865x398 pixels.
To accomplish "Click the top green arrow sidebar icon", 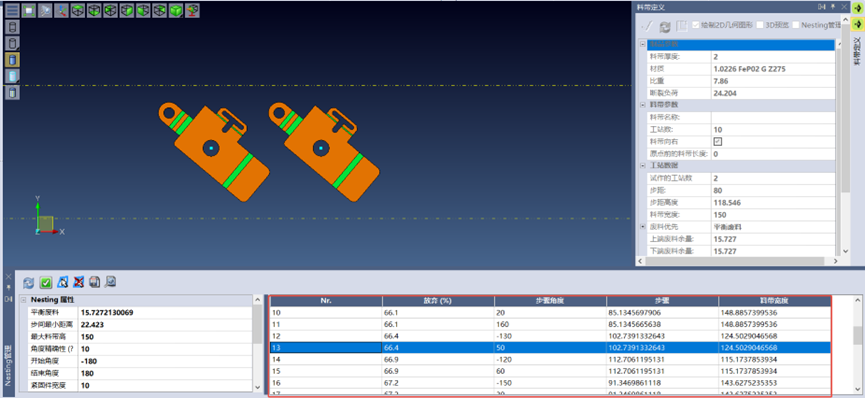I will pos(858,8).
